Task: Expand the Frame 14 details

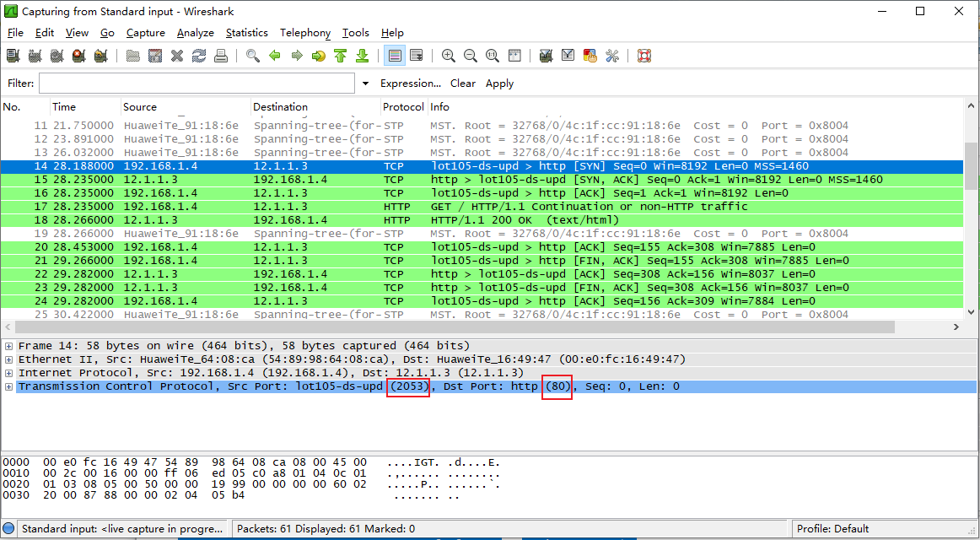Action: point(8,346)
